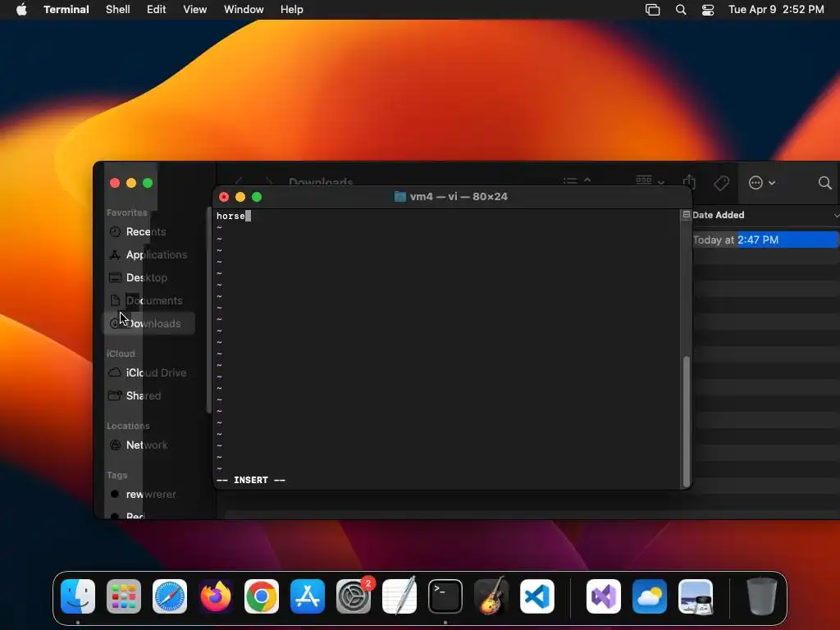Minimize the Terminal vi window
Viewport: 840px width, 630px height.
(x=240, y=197)
